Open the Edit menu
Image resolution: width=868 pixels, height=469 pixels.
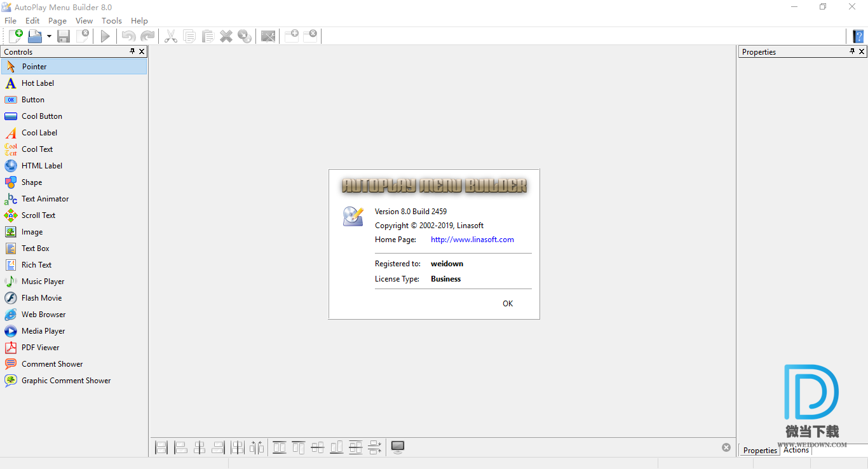point(32,20)
